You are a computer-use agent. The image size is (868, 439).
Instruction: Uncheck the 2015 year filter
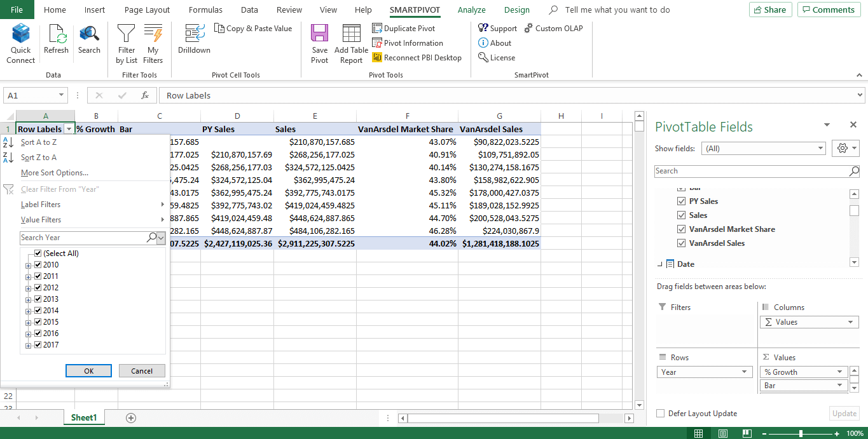click(x=38, y=321)
